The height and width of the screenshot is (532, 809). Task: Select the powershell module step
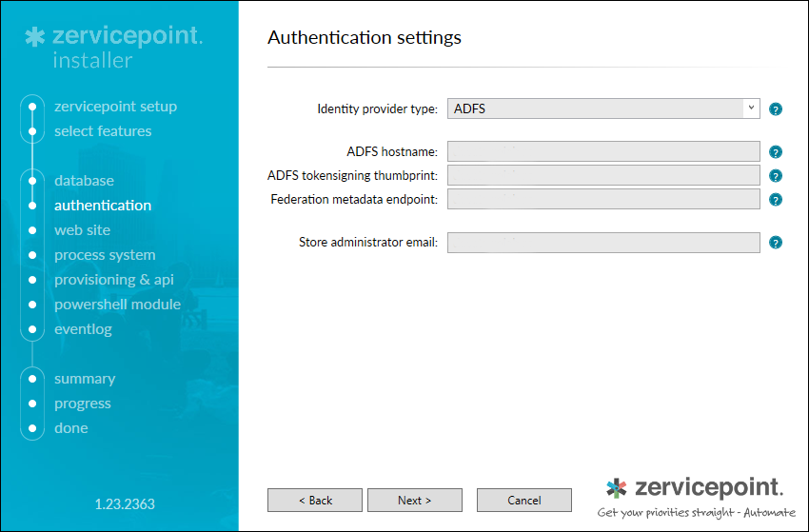point(118,305)
